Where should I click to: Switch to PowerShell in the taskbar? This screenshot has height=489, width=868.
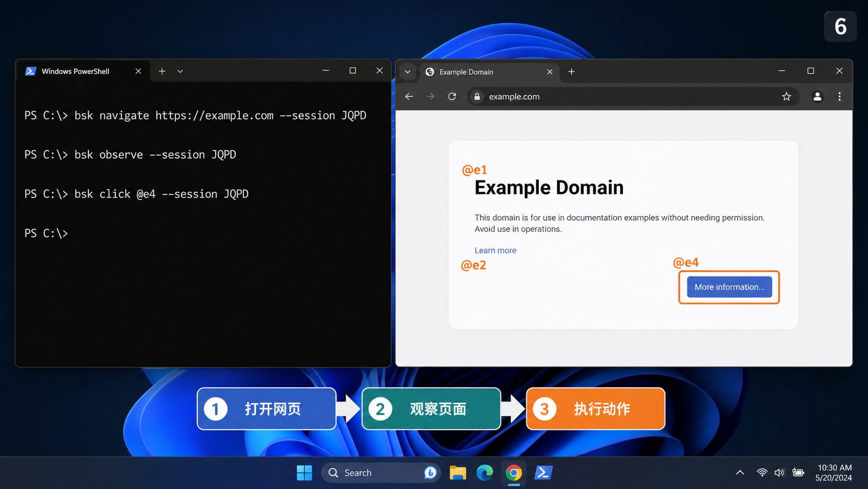(543, 473)
